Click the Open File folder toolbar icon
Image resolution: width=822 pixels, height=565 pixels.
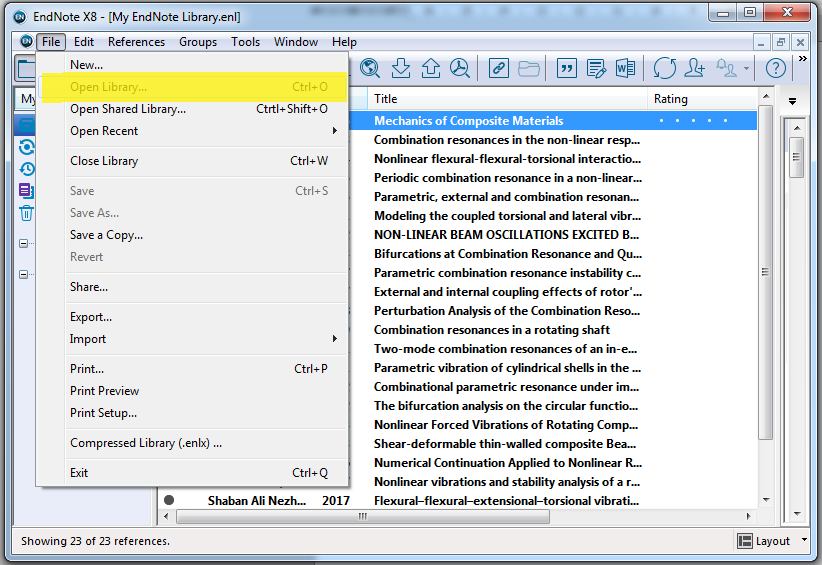(528, 69)
